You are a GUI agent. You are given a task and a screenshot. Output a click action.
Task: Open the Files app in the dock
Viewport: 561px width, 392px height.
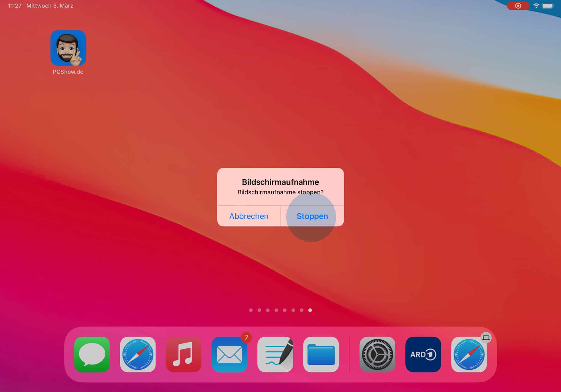[321, 354]
